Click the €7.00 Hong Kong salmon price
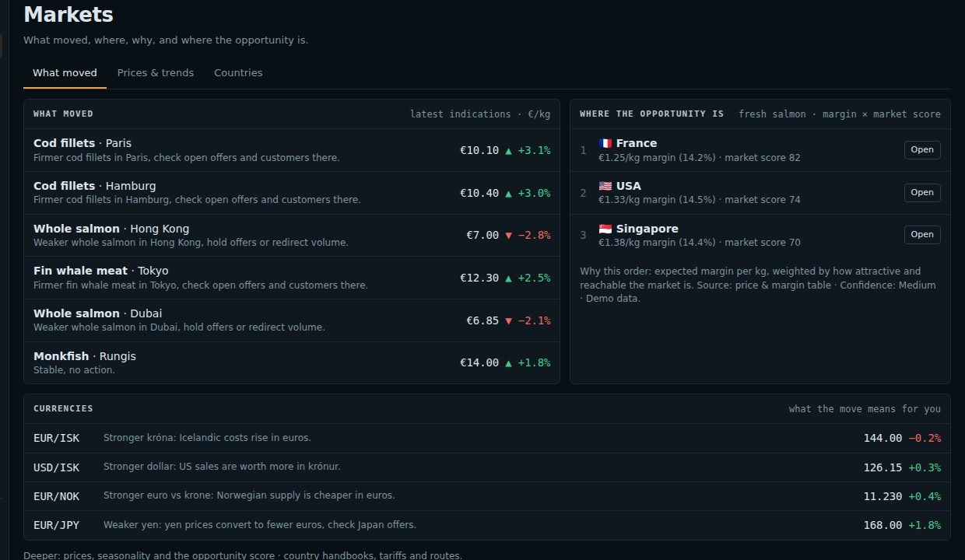Screen dimensions: 965x560 pyautogui.click(x=482, y=235)
